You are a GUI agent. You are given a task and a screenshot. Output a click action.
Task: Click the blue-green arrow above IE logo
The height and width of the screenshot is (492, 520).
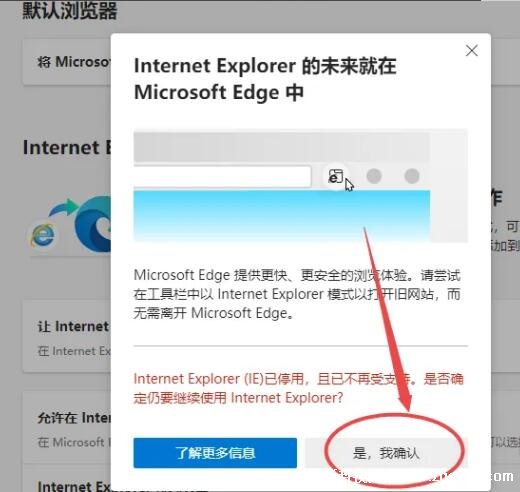(63, 207)
